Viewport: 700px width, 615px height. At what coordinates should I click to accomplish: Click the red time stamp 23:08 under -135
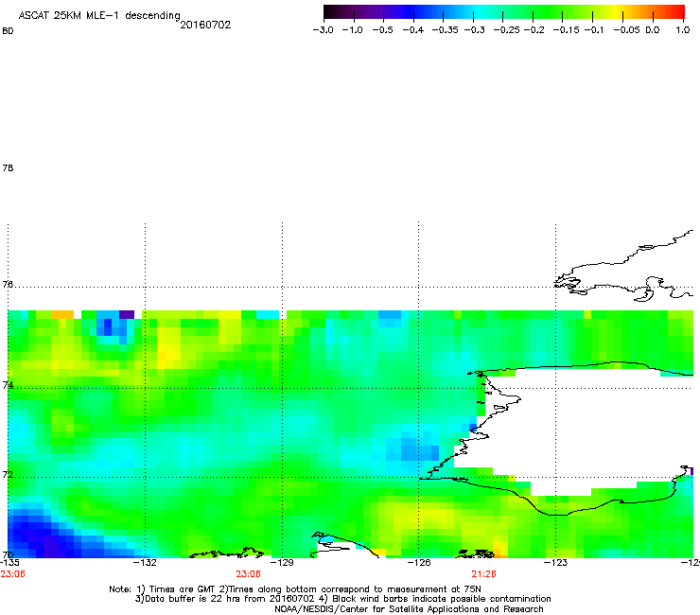(12, 574)
